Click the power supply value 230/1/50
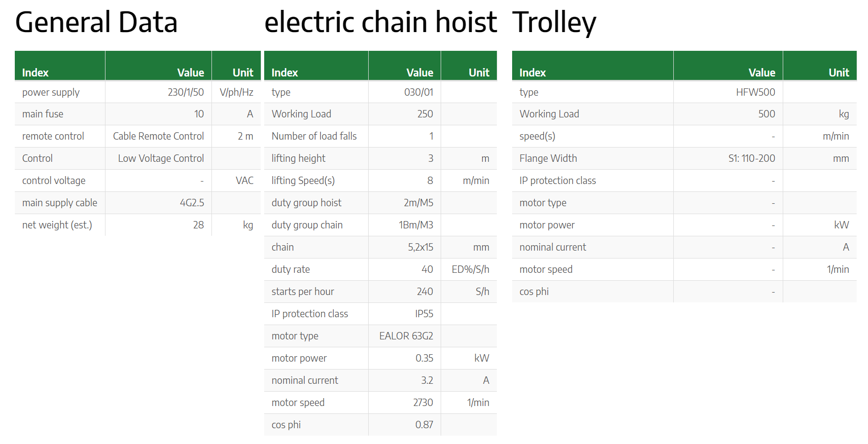Viewport: 868px width, 444px height. click(185, 92)
